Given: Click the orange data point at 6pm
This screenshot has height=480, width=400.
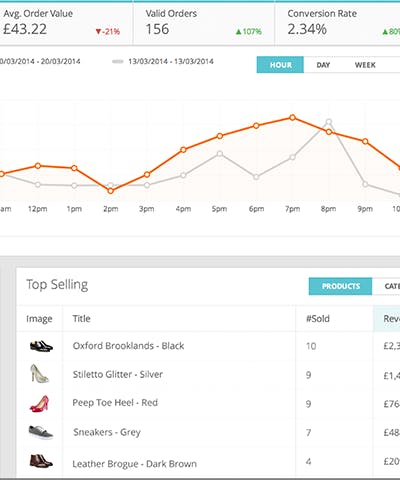Looking at the screenshot, I should [256, 126].
